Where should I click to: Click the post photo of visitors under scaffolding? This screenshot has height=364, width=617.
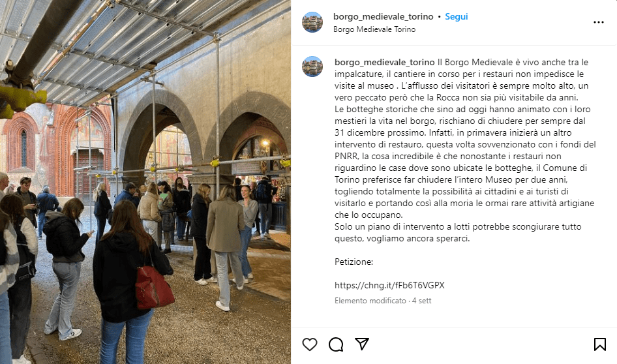145,182
